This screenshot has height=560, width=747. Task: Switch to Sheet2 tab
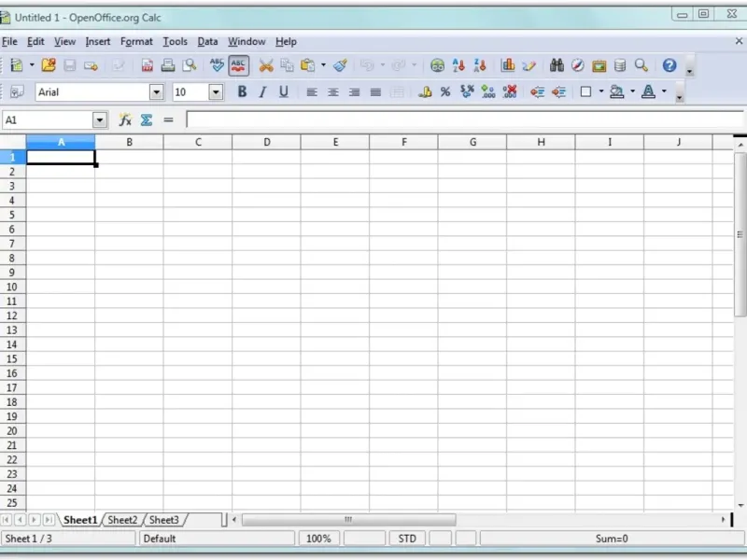coord(122,520)
